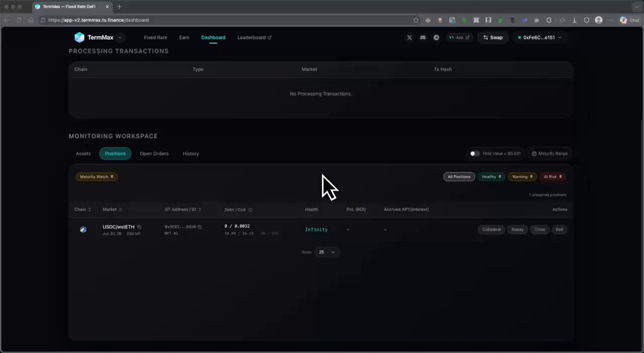Click the browser shield icon
The image size is (644, 353).
click(587, 20)
